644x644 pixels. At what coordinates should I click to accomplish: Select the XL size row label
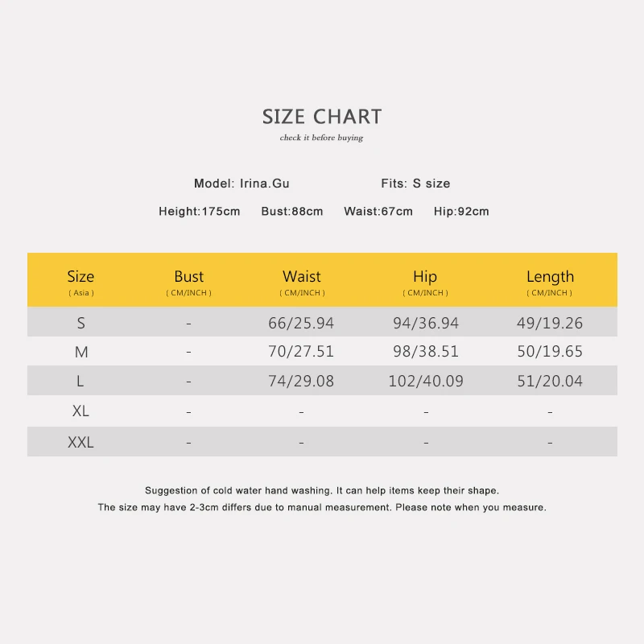tap(80, 411)
